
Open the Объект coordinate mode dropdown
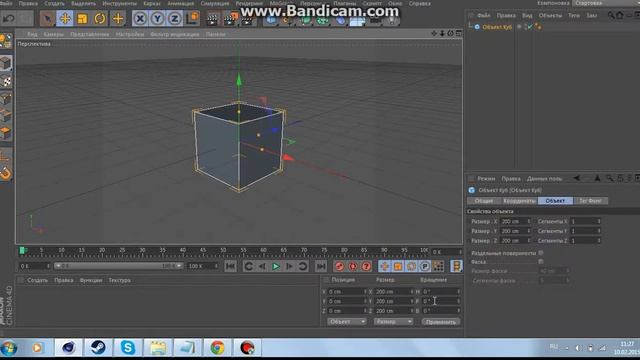click(x=347, y=322)
